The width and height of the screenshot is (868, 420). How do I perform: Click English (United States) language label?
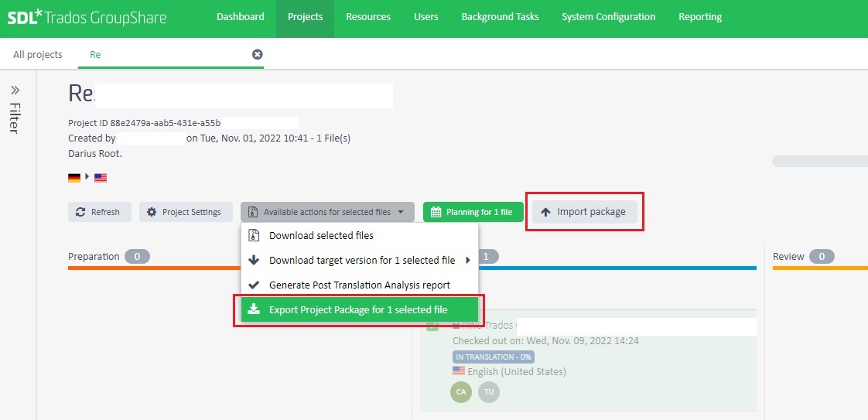(517, 372)
